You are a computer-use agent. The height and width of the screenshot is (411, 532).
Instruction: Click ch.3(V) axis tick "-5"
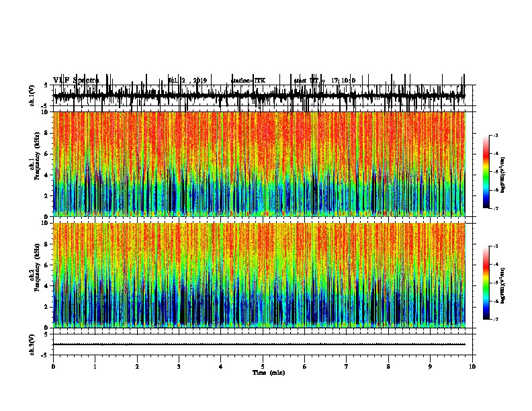(x=45, y=355)
